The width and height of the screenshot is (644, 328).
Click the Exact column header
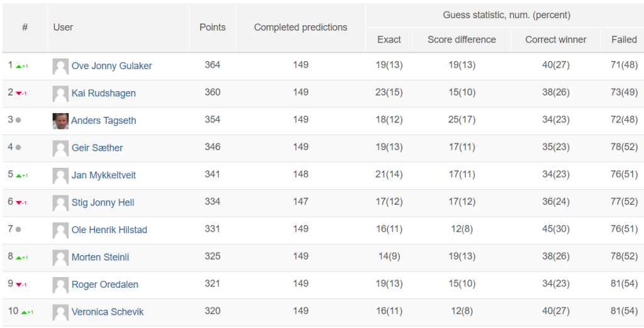pos(389,40)
